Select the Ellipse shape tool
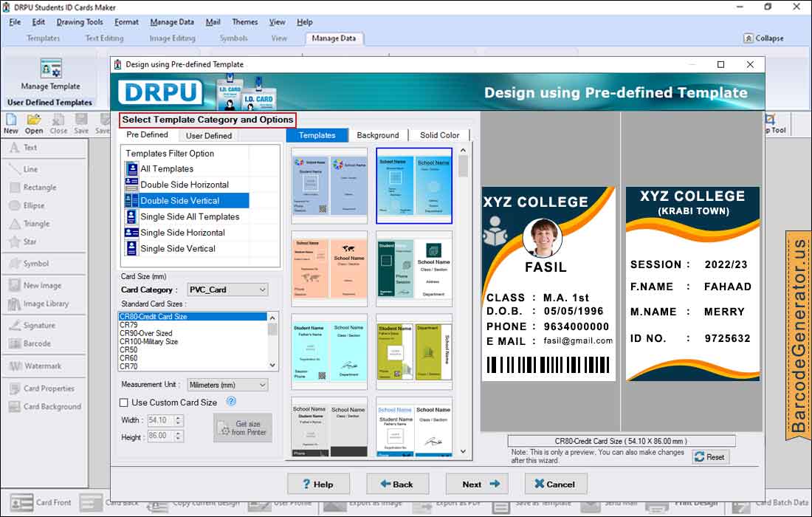 point(27,205)
